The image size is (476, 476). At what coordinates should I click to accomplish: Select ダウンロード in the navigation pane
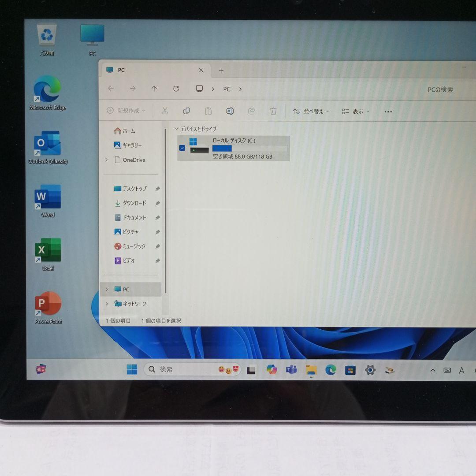pyautogui.click(x=134, y=203)
